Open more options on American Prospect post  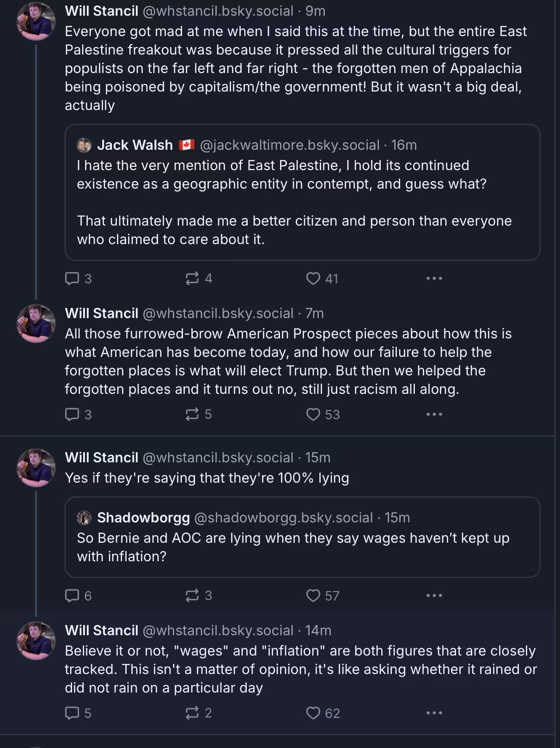[x=434, y=414]
